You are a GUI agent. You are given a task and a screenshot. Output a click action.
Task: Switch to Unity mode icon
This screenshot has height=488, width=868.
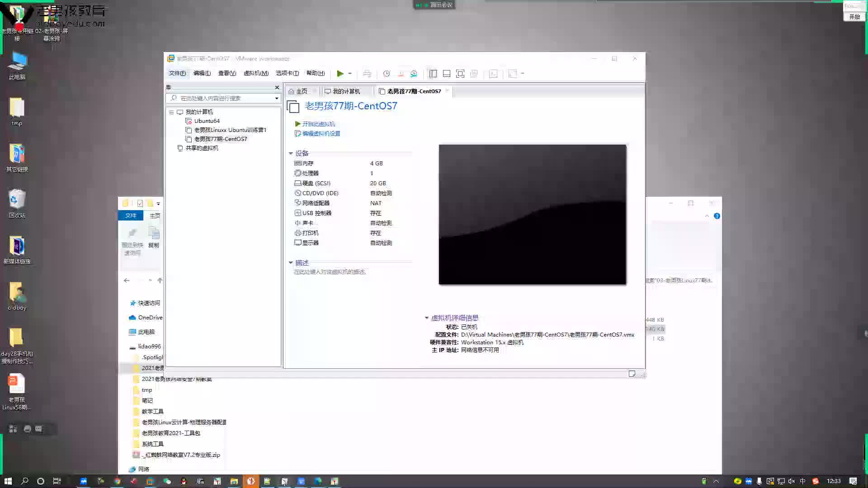[x=474, y=74]
